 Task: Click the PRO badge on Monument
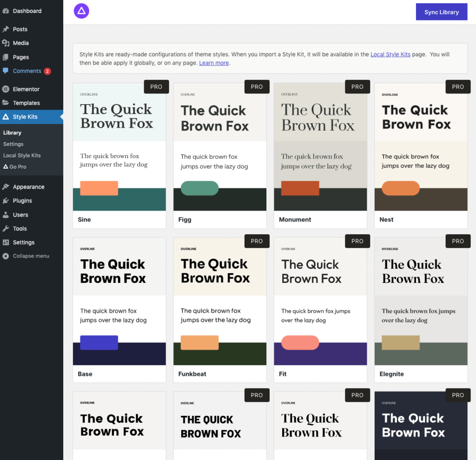pyautogui.click(x=357, y=87)
